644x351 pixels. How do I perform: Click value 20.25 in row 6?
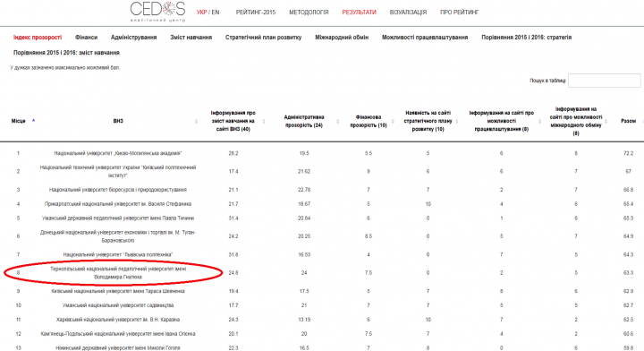304,236
